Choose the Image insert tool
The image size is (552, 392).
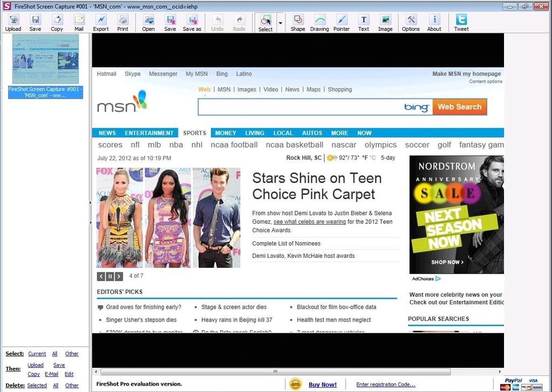point(385,23)
